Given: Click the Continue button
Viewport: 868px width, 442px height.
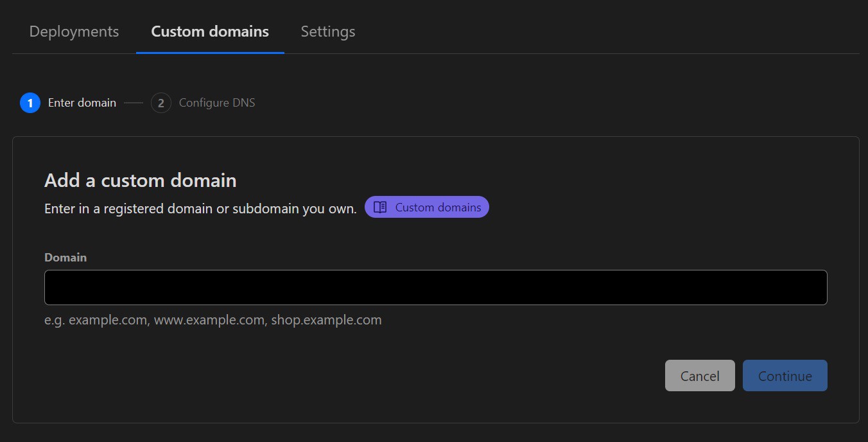Looking at the screenshot, I should pyautogui.click(x=785, y=375).
